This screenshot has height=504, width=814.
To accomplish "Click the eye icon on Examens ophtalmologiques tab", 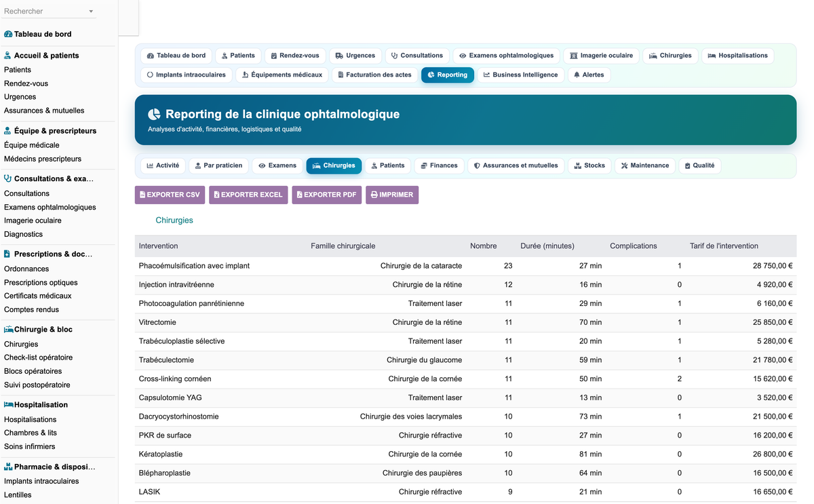I will click(463, 56).
